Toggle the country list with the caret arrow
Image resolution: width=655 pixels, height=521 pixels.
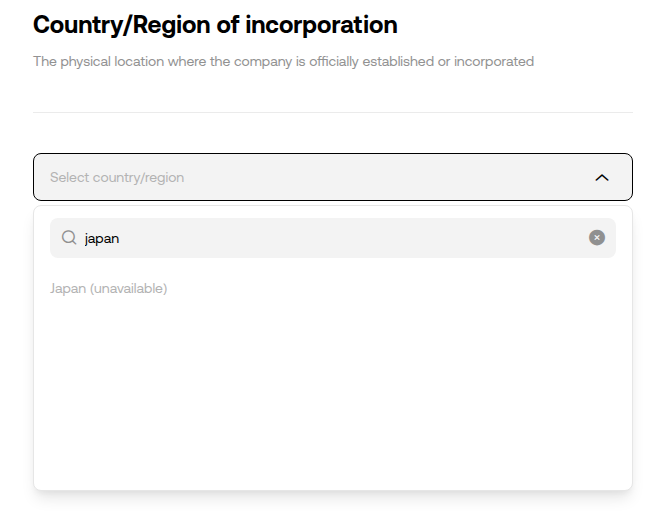pos(602,178)
